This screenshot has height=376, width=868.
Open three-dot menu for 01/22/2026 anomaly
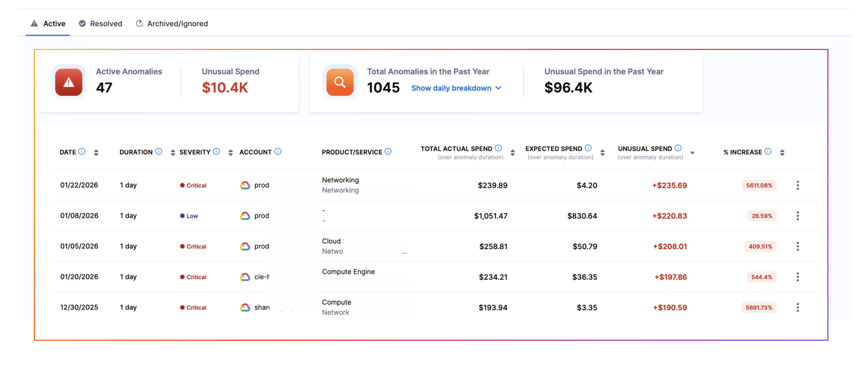click(798, 185)
